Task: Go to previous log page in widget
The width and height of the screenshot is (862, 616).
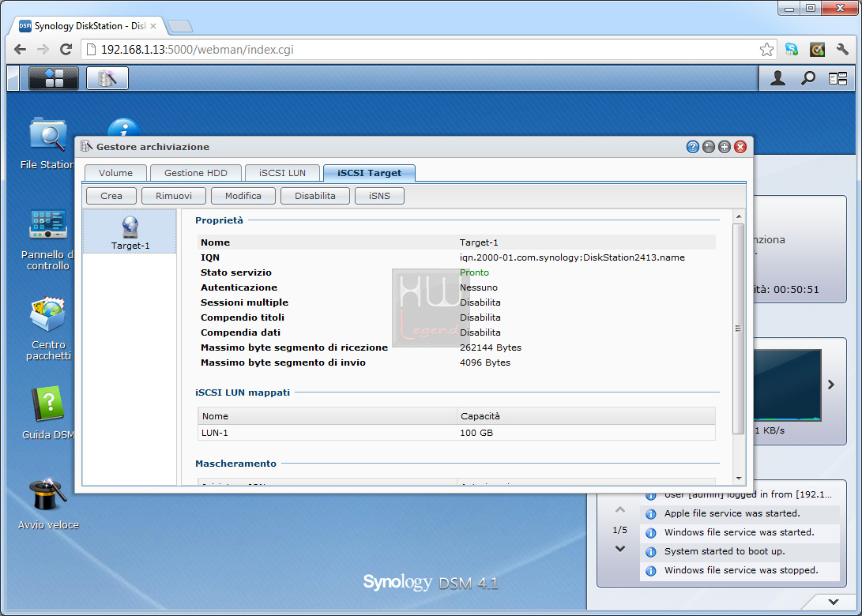Action: click(620, 510)
